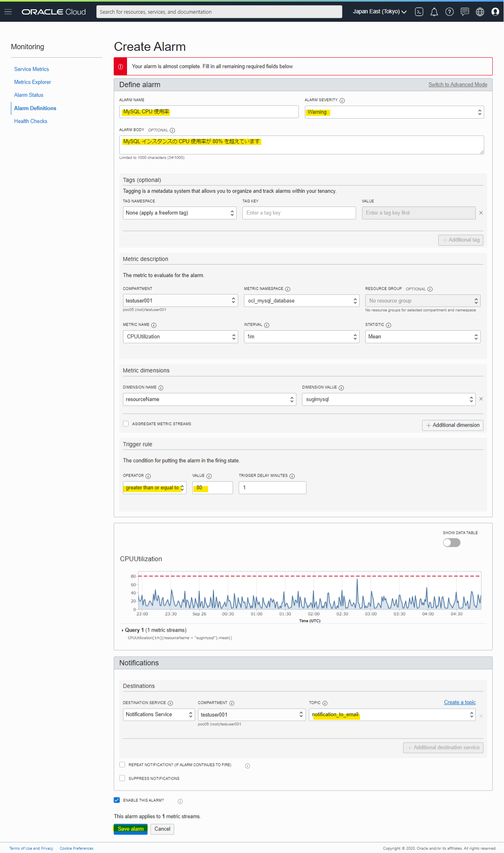The height and width of the screenshot is (853, 504).
Task: Click Additional dimension button
Action: [452, 425]
